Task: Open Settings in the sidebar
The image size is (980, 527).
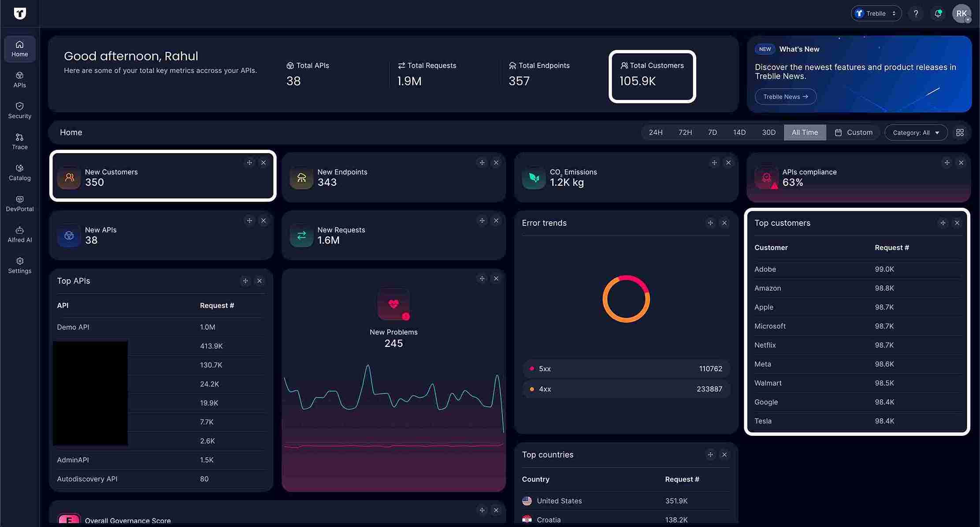Action: tap(19, 265)
